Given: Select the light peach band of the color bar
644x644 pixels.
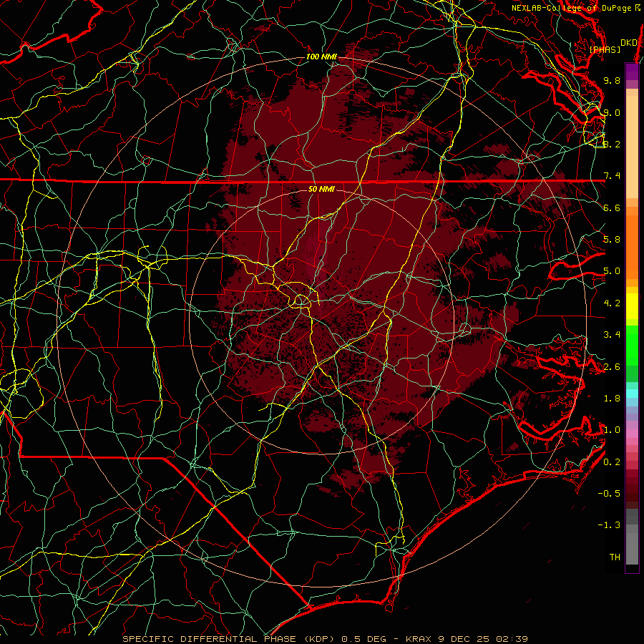Looking at the screenshot, I should 632,147.
